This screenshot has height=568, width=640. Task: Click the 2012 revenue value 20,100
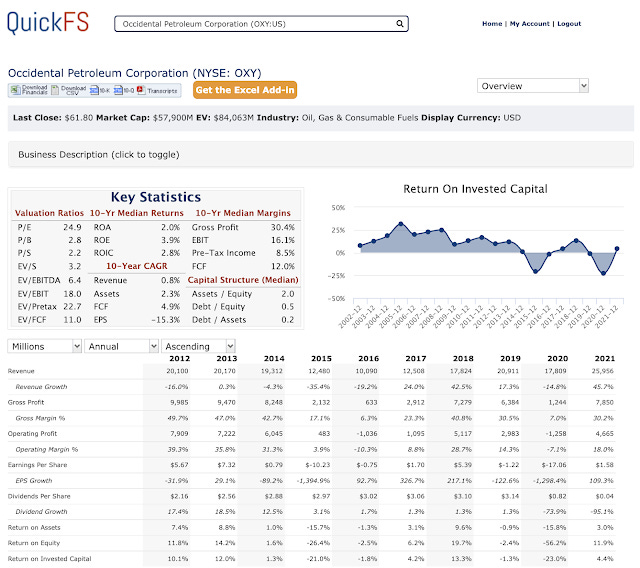[177, 371]
